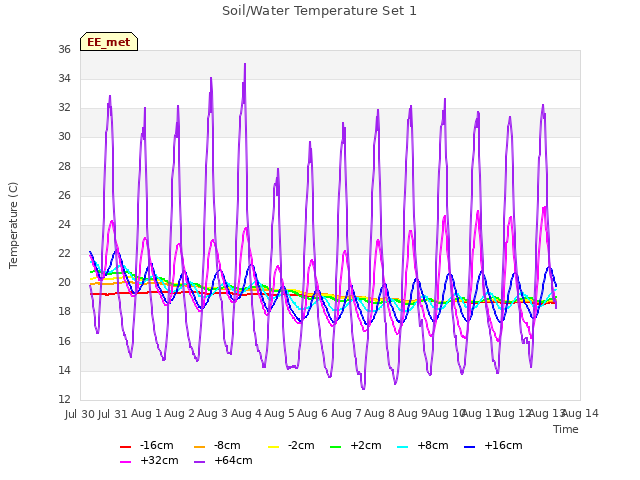Viewport: 640px width, 480px height.
Task: Click the cyan +8cm legend color marker
Action: (402, 447)
